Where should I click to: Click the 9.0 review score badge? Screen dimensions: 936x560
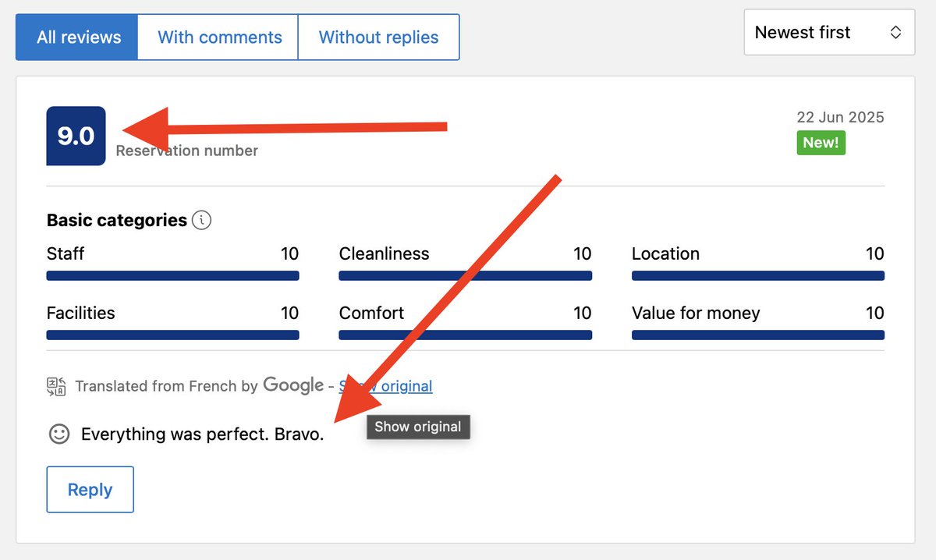76,136
